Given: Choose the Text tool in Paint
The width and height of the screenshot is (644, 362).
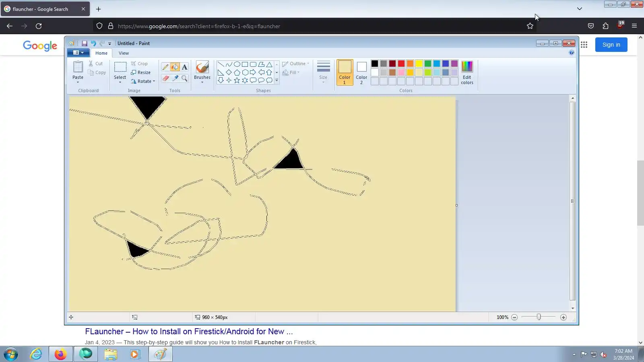Looking at the screenshot, I should click(x=184, y=67).
